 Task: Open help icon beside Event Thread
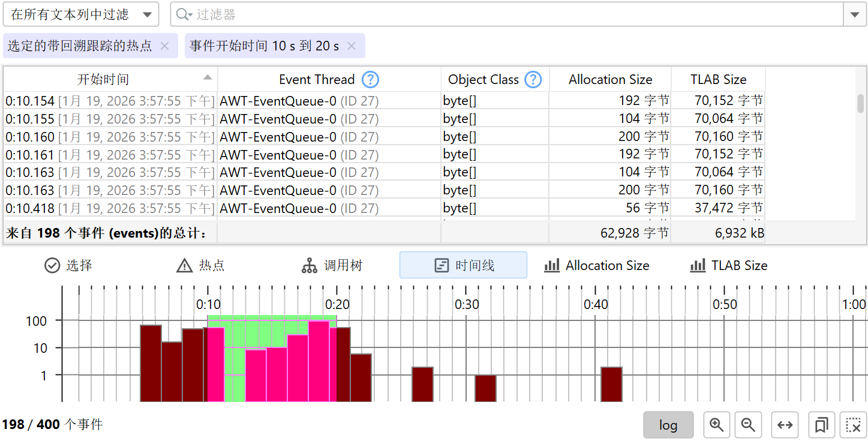coord(371,80)
